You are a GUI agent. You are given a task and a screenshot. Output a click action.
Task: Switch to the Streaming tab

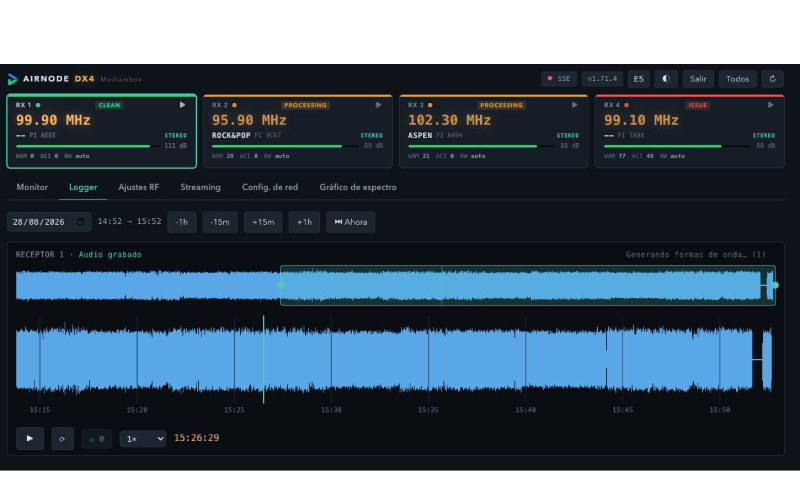(200, 187)
